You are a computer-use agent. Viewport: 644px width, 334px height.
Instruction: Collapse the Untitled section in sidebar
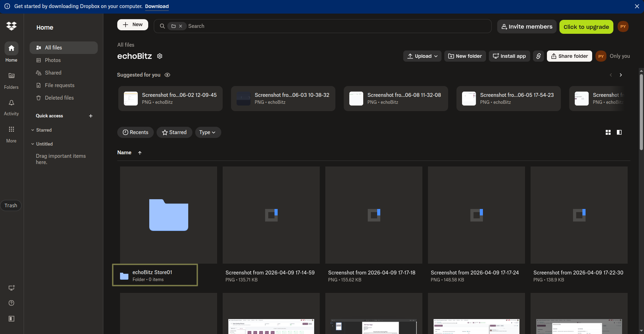point(33,144)
